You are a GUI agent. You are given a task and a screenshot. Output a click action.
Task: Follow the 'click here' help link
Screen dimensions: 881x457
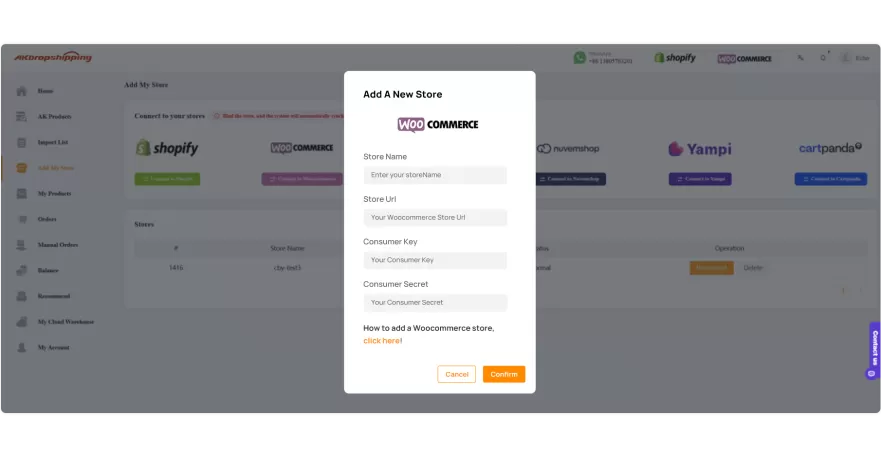[381, 341]
